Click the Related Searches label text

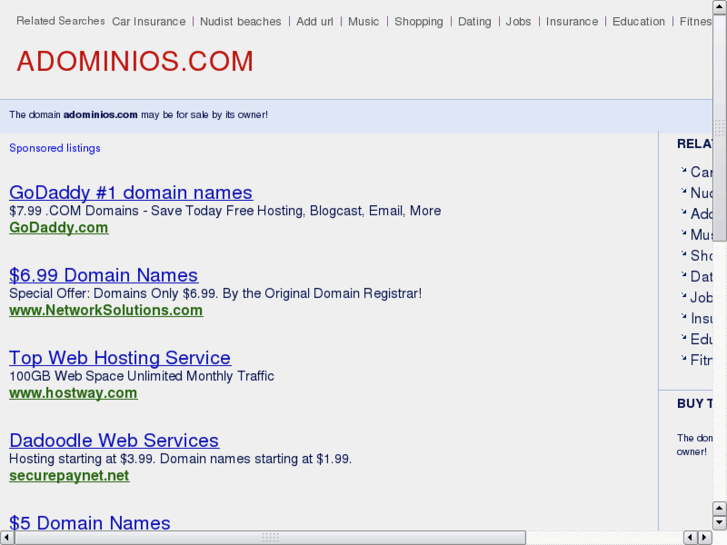pyautogui.click(x=60, y=21)
